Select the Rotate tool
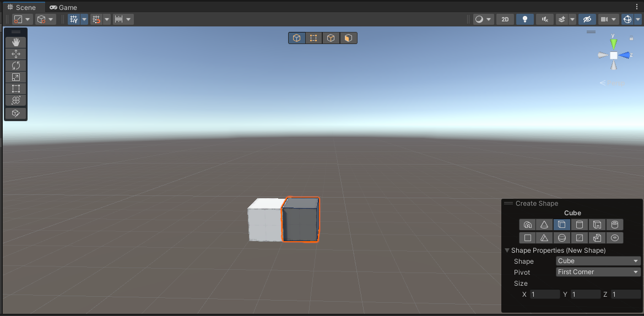Viewport: 644px width, 316px height. tap(15, 66)
